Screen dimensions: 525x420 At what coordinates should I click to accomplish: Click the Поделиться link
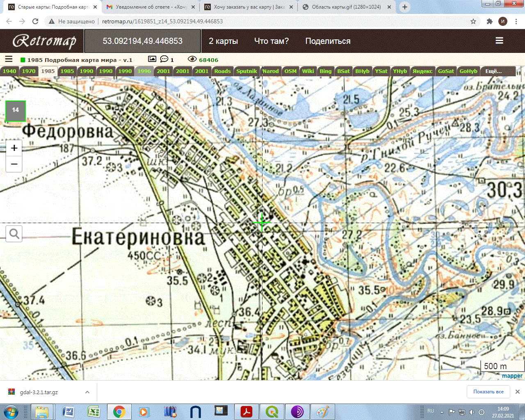[x=328, y=41]
